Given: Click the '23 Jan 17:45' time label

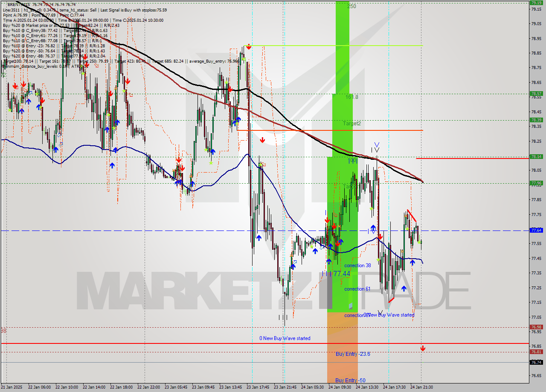Looking at the screenshot, I should [258, 387].
